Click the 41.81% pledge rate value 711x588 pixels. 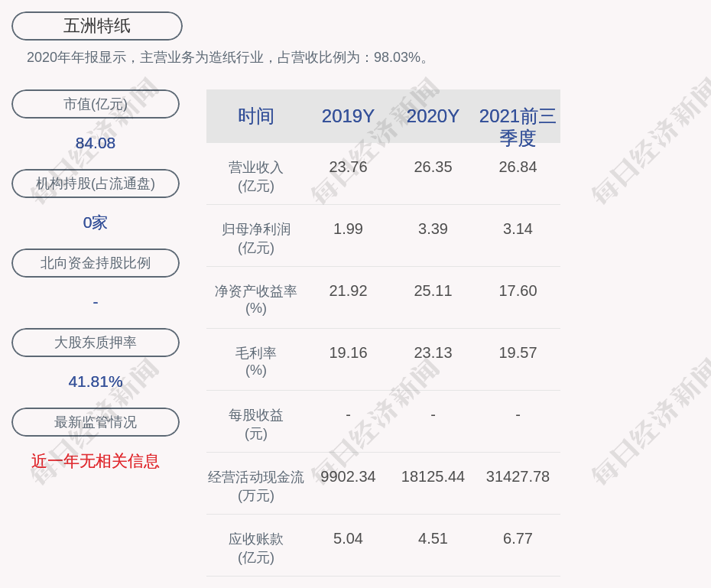pos(96,382)
